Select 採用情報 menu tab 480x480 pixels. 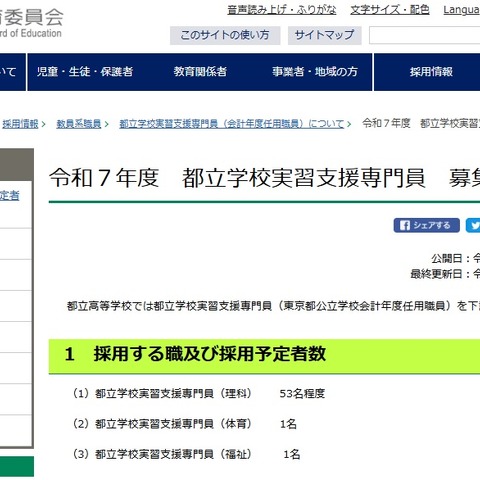(x=431, y=72)
